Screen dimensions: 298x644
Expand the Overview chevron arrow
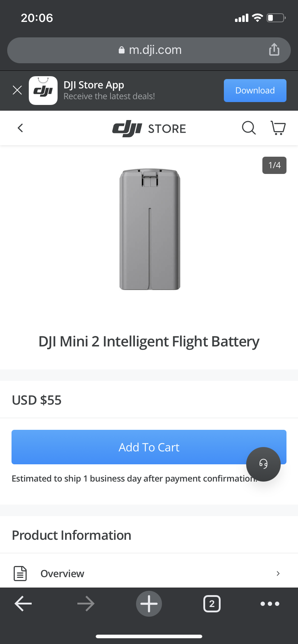[x=278, y=574]
